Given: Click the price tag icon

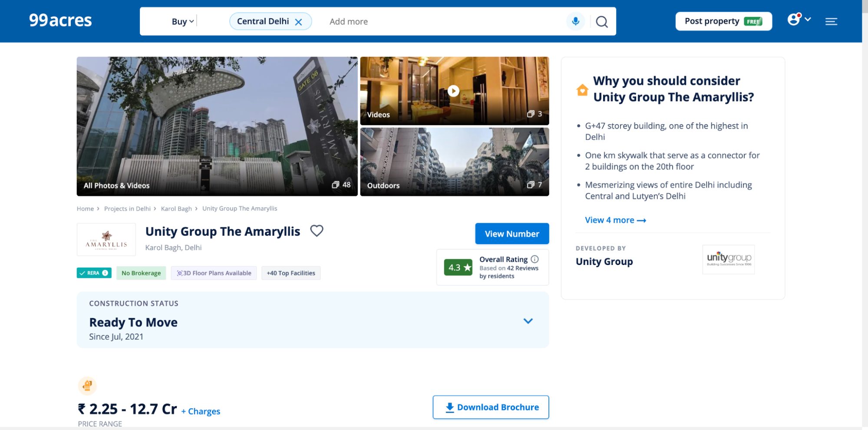Looking at the screenshot, I should tap(87, 386).
